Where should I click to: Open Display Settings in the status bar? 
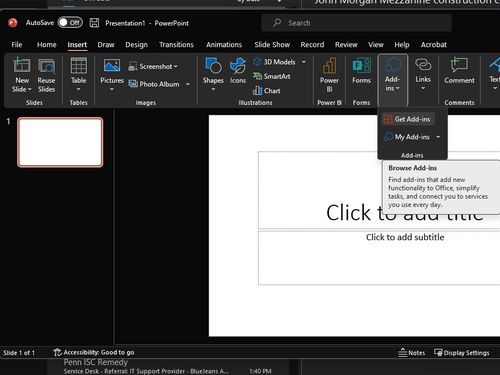click(462, 353)
